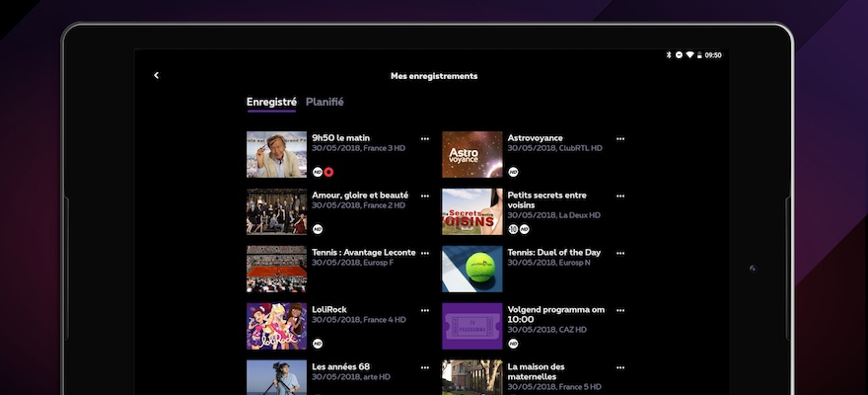Open options menu for Les années 68
This screenshot has height=395, width=868.
click(425, 367)
